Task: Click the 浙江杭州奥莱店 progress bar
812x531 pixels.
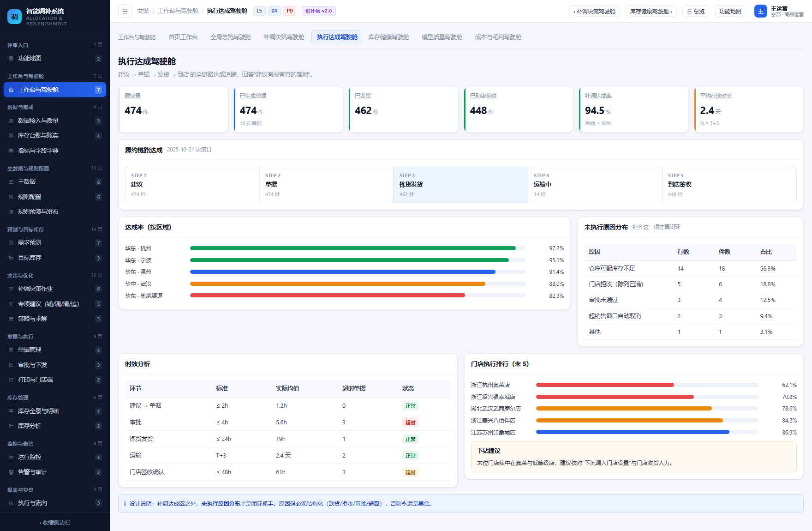Action: (647, 385)
